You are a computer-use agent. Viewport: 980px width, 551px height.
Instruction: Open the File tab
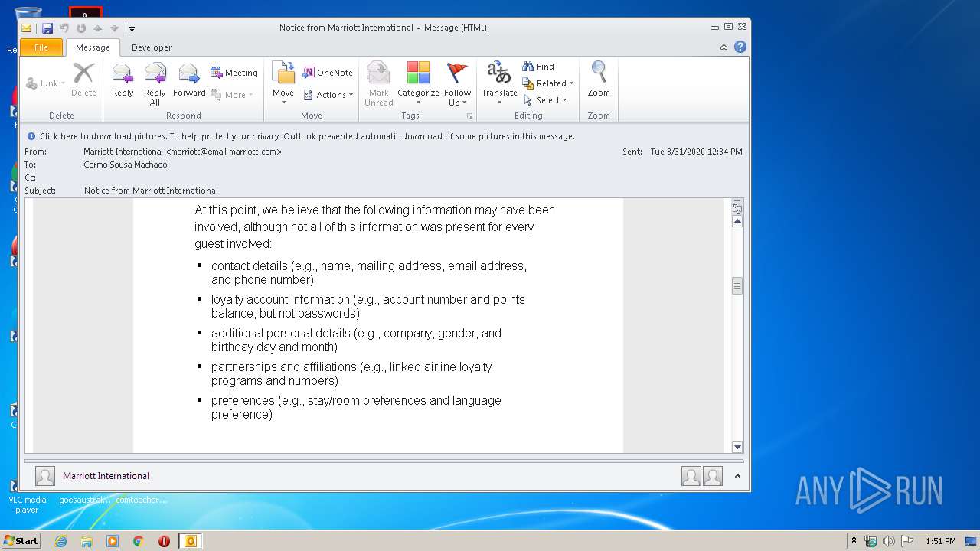pyautogui.click(x=41, y=47)
